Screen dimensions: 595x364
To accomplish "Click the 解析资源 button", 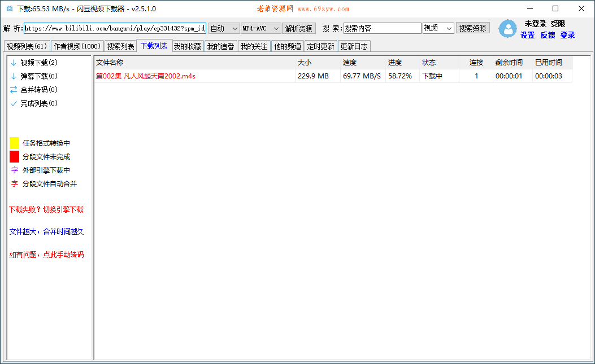I will tap(299, 28).
